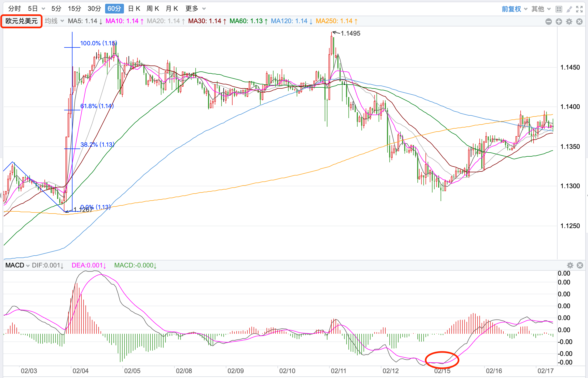Remove the MACD indicator panel
This screenshot has width=588, height=378.
580,265
